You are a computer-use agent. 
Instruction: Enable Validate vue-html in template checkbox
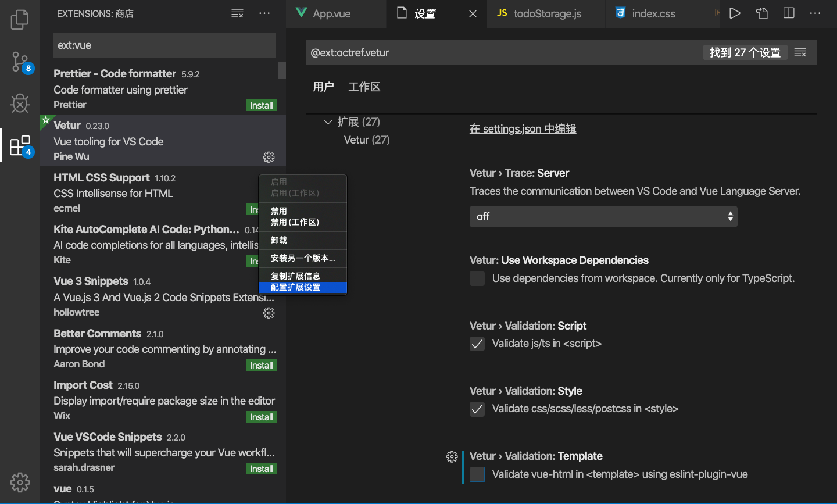click(x=477, y=474)
